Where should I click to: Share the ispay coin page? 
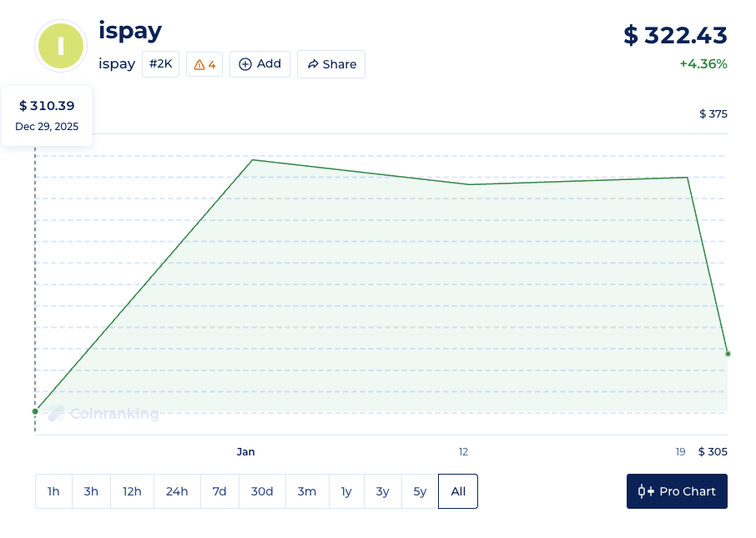[331, 64]
